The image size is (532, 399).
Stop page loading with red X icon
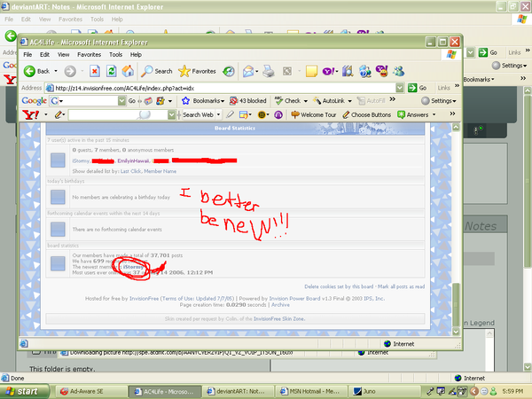point(95,71)
